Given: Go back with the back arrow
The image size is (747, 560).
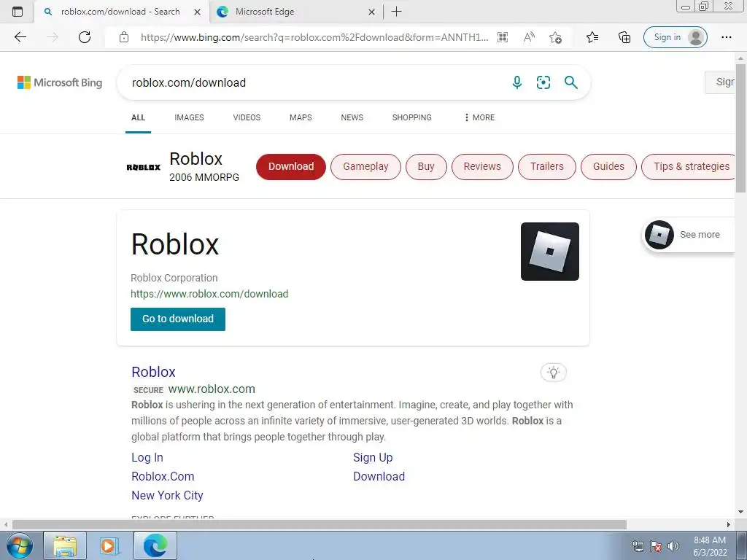Looking at the screenshot, I should [20, 37].
